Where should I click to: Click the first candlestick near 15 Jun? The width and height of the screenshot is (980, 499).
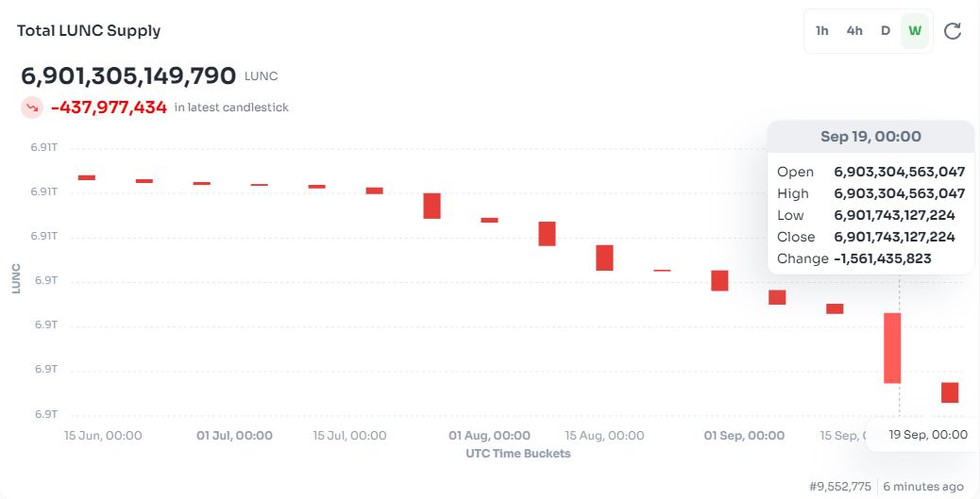[87, 177]
